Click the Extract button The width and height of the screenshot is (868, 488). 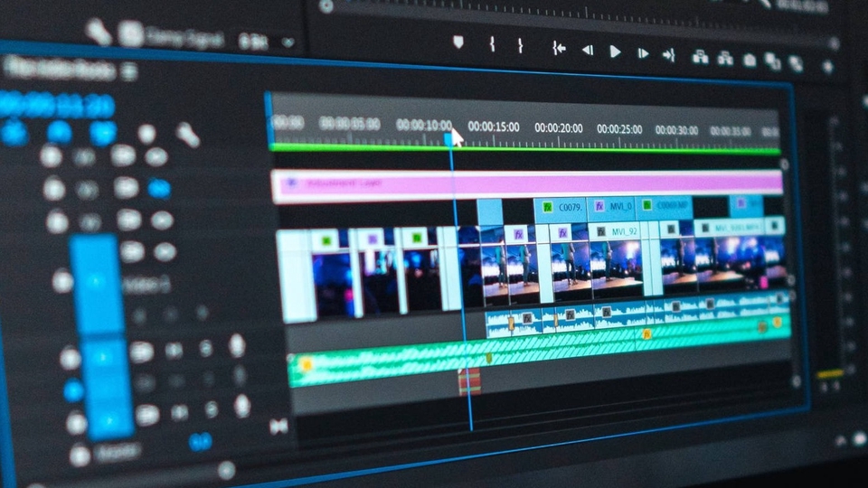(x=725, y=59)
